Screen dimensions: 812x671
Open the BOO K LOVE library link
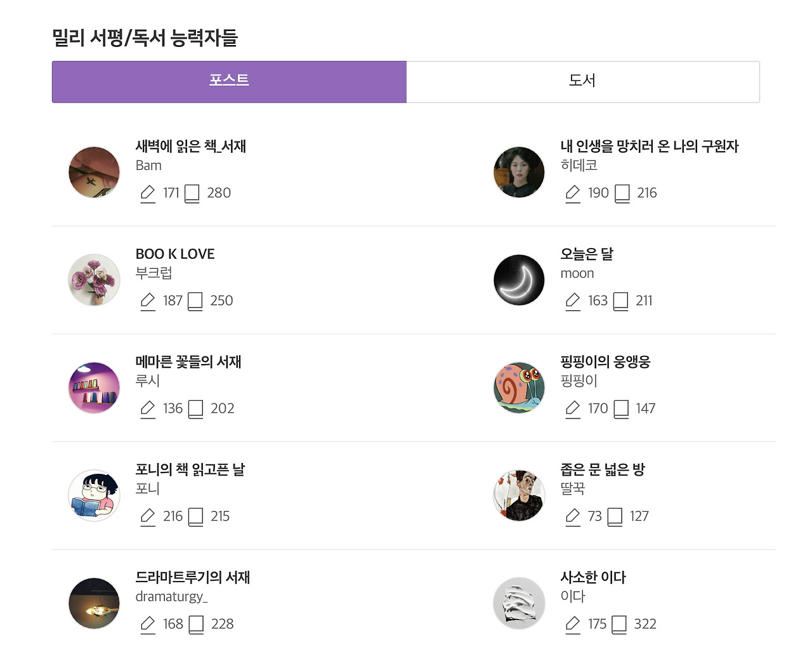pyautogui.click(x=175, y=254)
